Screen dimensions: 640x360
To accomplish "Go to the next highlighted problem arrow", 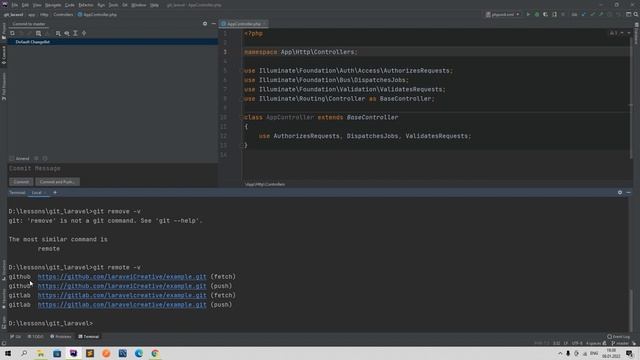I will pyautogui.click(x=629, y=33).
